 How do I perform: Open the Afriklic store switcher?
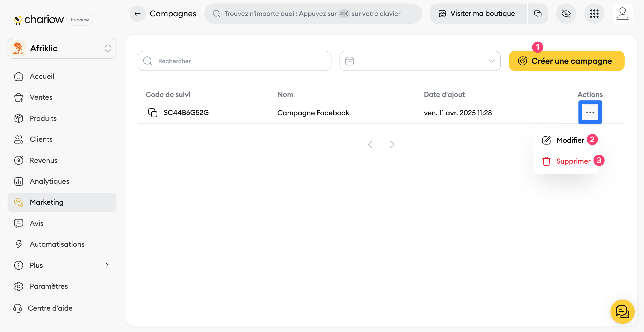pyautogui.click(x=62, y=48)
